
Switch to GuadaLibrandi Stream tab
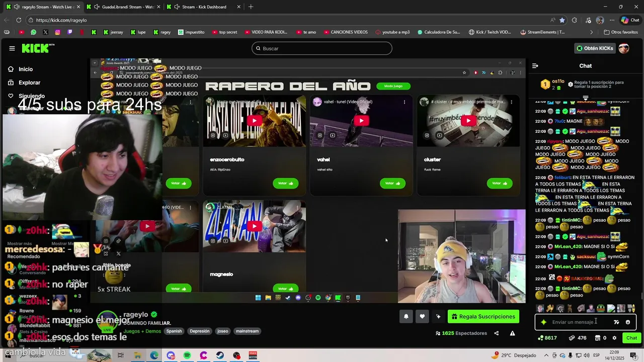click(x=123, y=7)
